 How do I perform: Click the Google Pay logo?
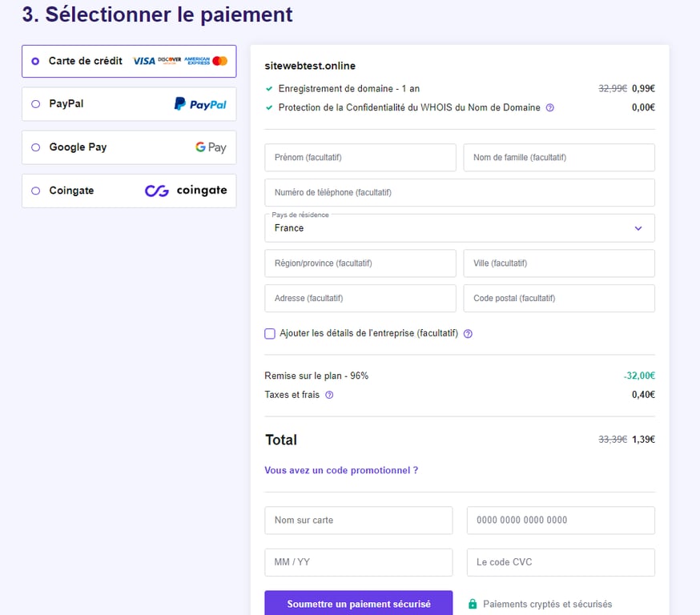click(210, 147)
